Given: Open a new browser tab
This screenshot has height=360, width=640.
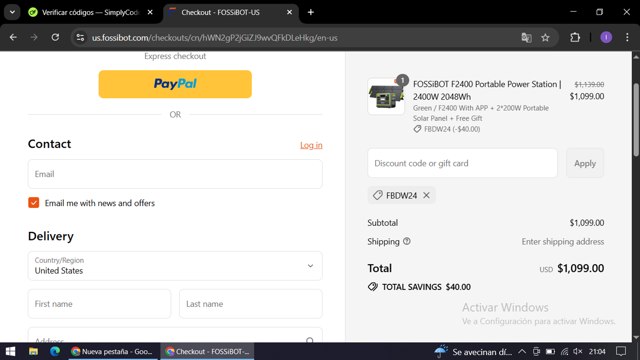Looking at the screenshot, I should [x=311, y=12].
